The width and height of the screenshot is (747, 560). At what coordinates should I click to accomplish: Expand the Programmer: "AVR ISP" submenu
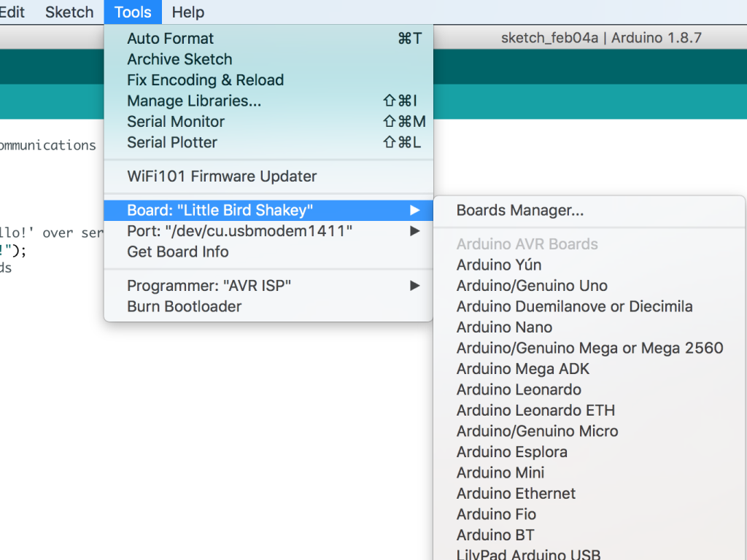coord(268,286)
